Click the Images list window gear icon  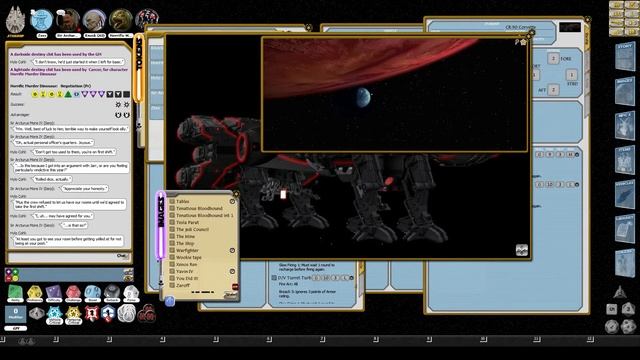click(x=236, y=194)
